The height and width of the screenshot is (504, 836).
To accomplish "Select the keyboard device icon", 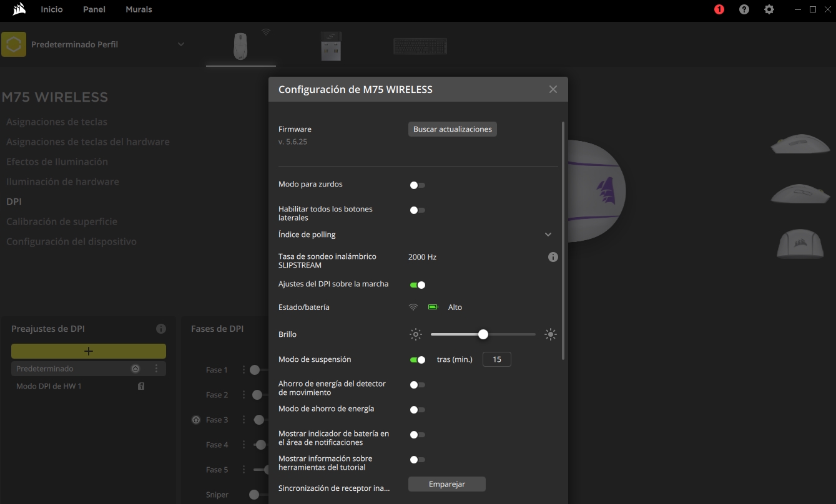I will click(x=420, y=46).
